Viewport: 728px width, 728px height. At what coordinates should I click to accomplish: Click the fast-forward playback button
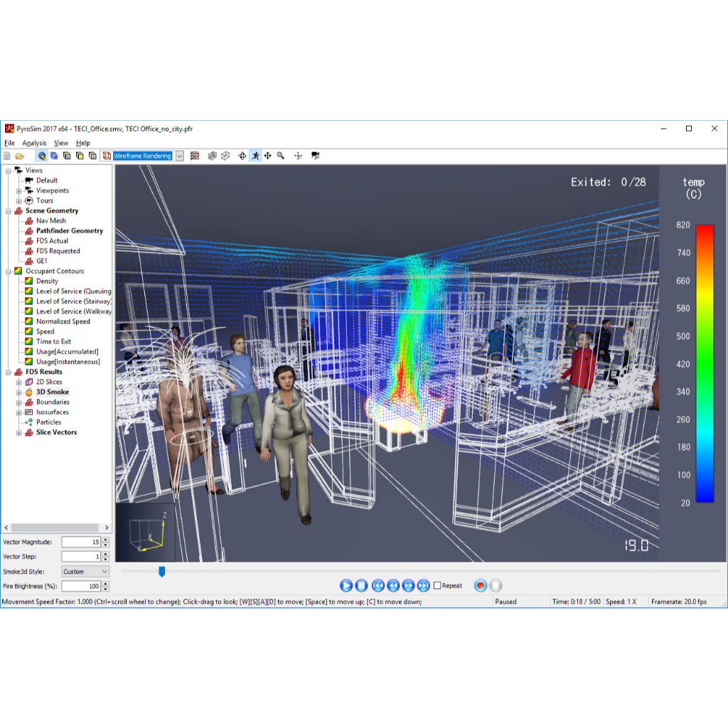(x=408, y=586)
